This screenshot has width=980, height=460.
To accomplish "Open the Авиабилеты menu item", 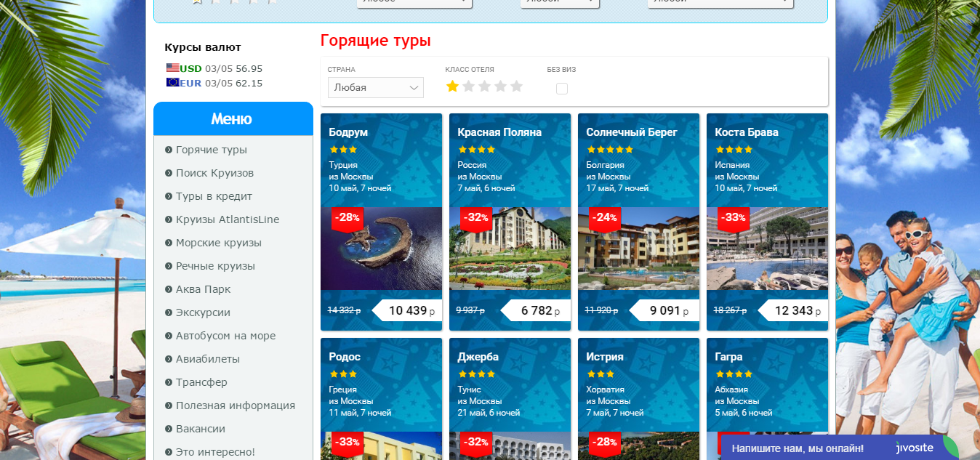I will tap(208, 359).
